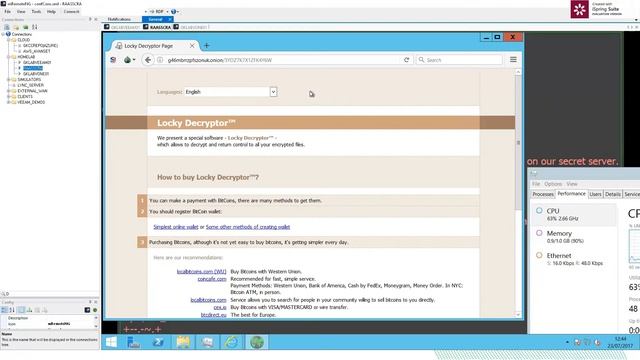This screenshot has height=360, width=640.
Task: Click the sort icon in Connections panel
Action: pyautogui.click(x=35, y=27)
